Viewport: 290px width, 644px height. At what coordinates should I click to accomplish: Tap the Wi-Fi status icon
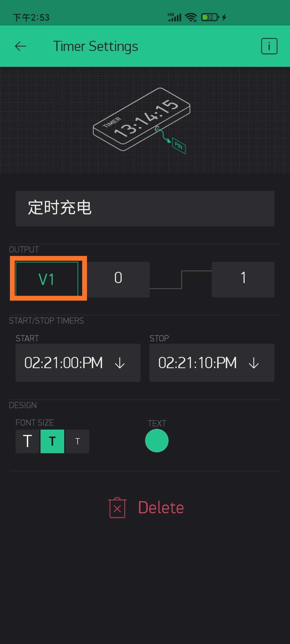click(x=191, y=17)
